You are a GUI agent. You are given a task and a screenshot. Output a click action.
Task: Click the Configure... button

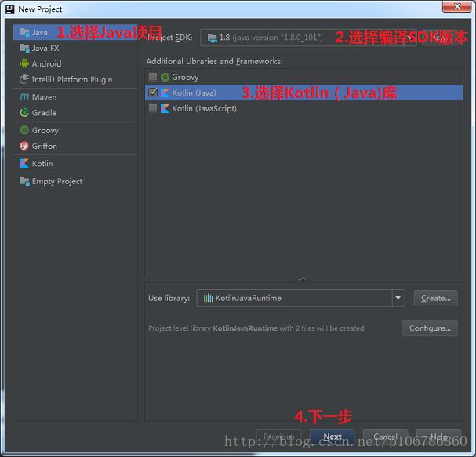[430, 328]
